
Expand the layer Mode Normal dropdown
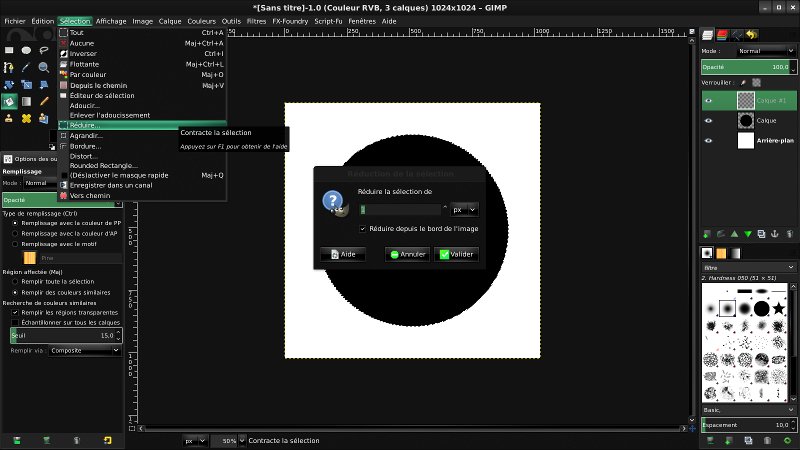pyautogui.click(x=766, y=51)
